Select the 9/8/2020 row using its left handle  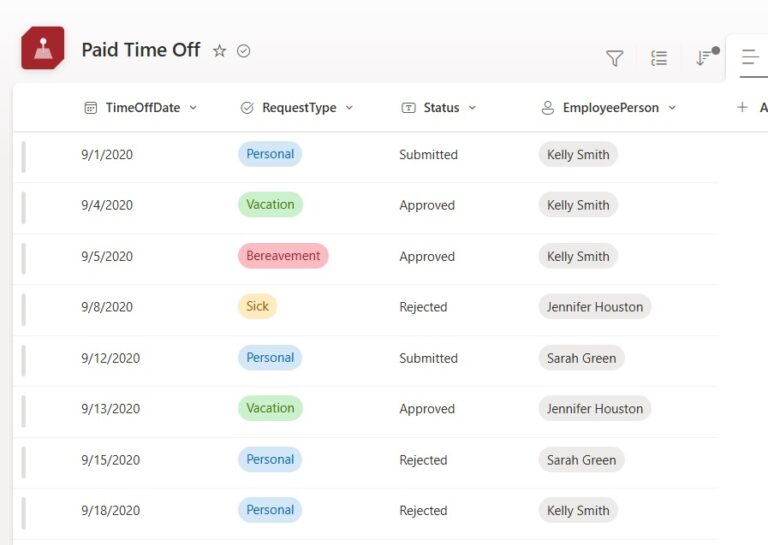[x=24, y=308]
